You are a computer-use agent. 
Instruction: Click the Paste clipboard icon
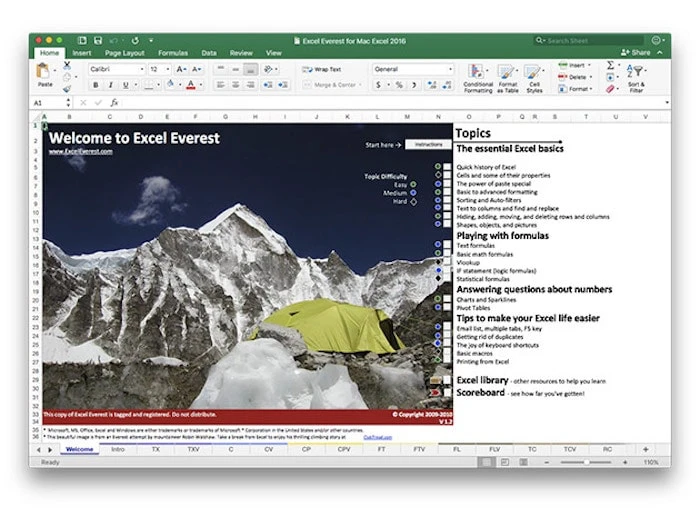[43, 72]
